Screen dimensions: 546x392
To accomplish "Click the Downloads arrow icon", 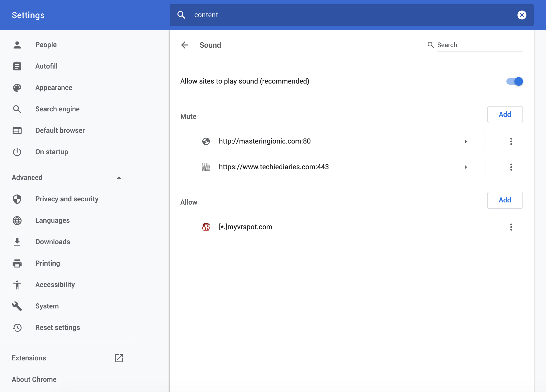I will coord(17,242).
